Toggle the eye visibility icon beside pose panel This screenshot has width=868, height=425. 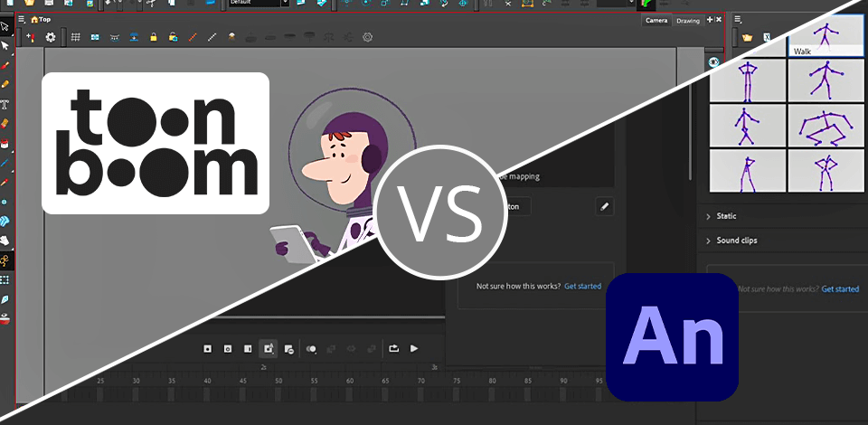713,61
